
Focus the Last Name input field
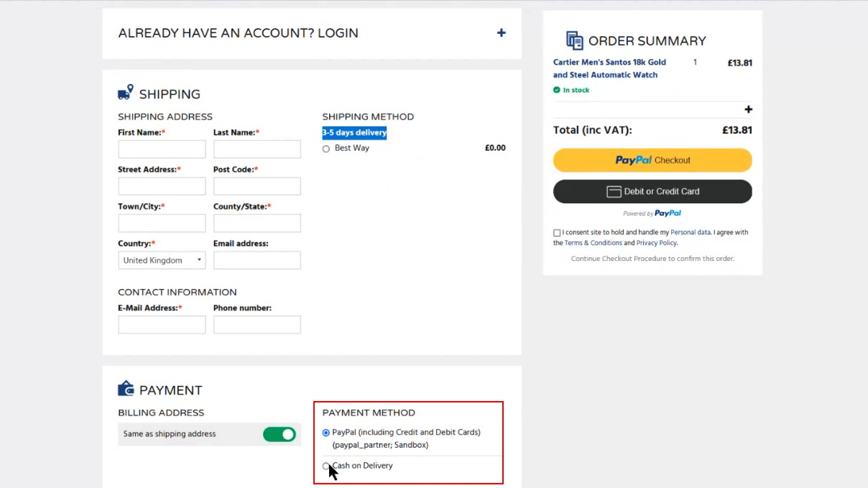click(257, 149)
